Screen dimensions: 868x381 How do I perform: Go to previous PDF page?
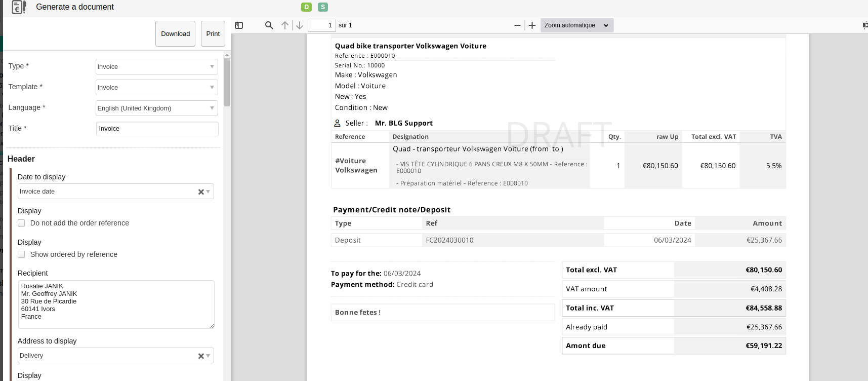tap(285, 25)
